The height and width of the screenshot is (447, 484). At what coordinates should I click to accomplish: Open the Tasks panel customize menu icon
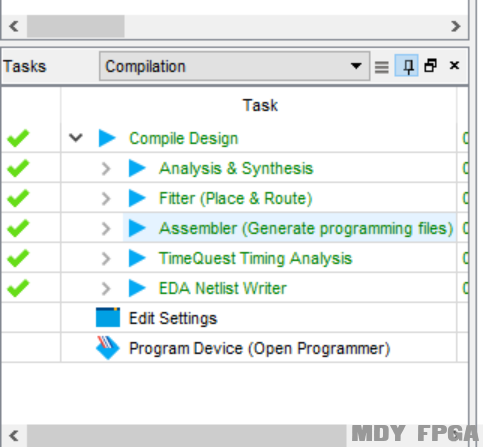point(382,67)
